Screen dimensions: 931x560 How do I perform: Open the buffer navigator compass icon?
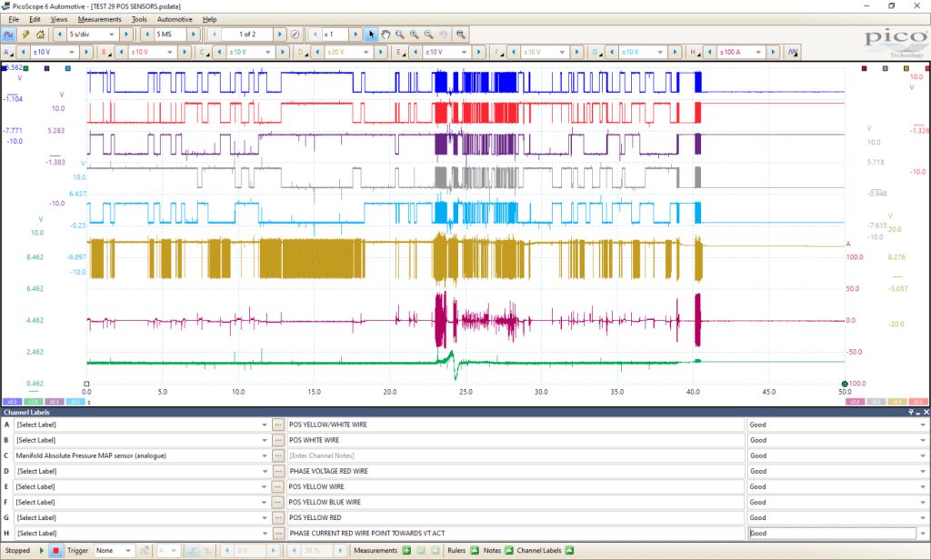click(295, 35)
